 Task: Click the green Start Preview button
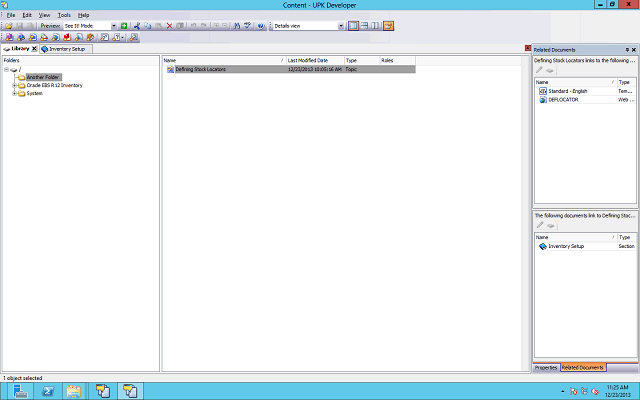[124, 26]
